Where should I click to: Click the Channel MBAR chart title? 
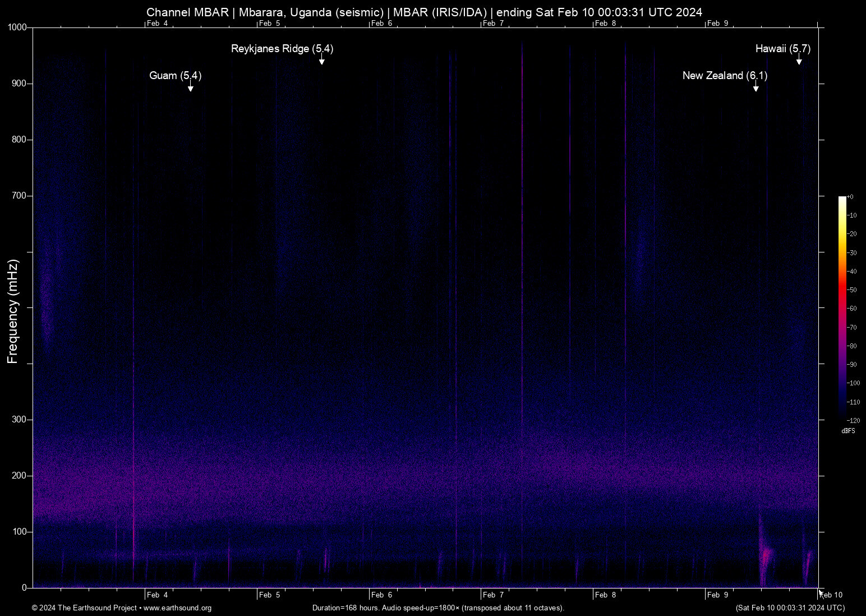pos(424,12)
